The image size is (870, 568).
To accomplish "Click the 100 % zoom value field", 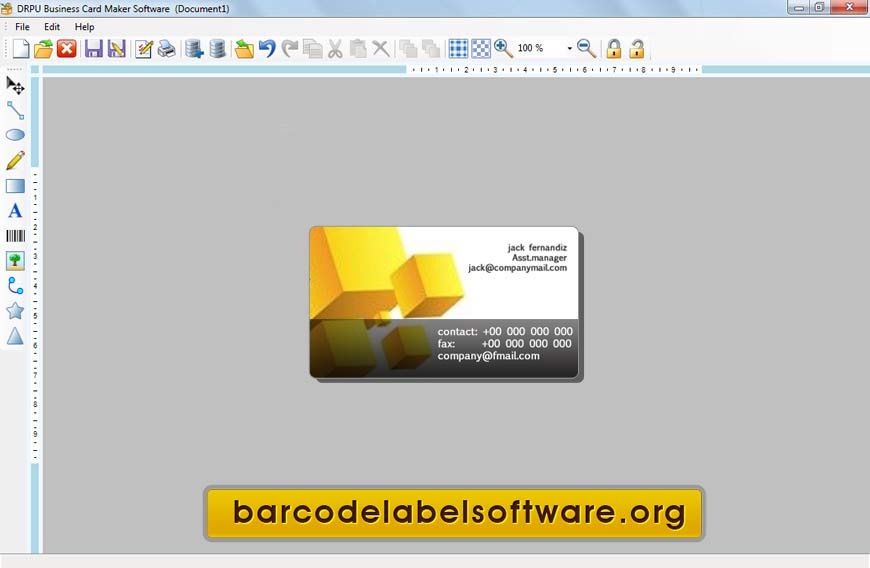I will [x=539, y=48].
